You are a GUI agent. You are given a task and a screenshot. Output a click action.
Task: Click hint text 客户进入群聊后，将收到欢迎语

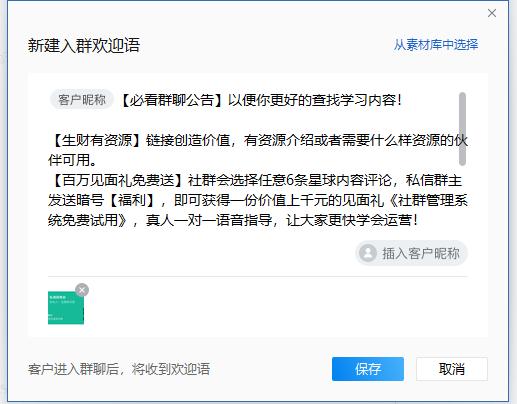(119, 369)
